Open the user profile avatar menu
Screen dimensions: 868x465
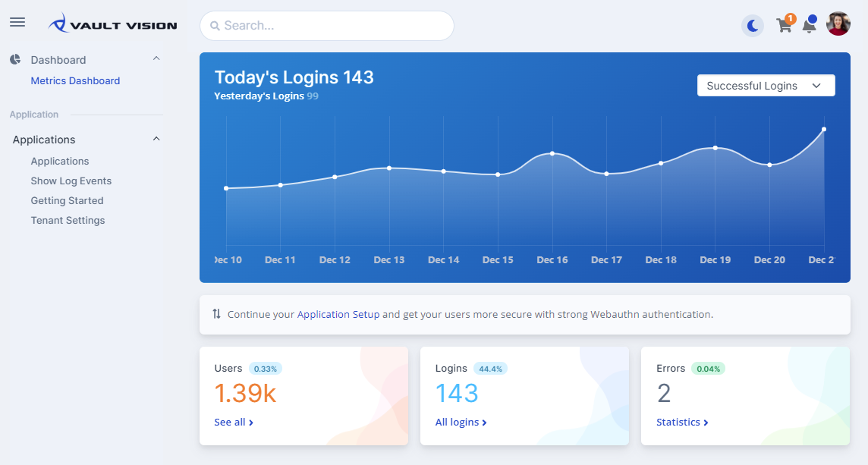[x=838, y=24]
